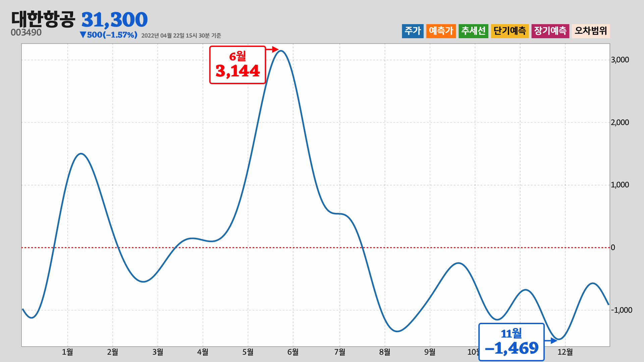Click the 2,000 y-axis label

pyautogui.click(x=620, y=122)
